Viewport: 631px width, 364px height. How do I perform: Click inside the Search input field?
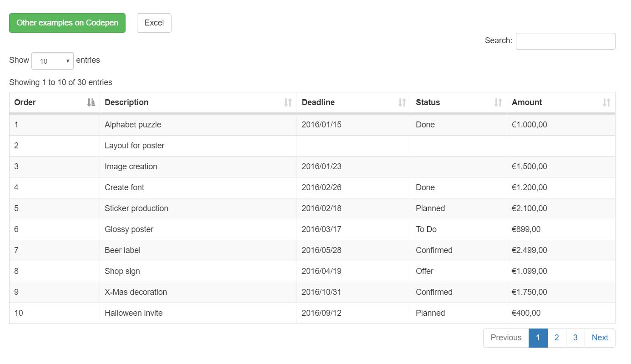point(565,41)
